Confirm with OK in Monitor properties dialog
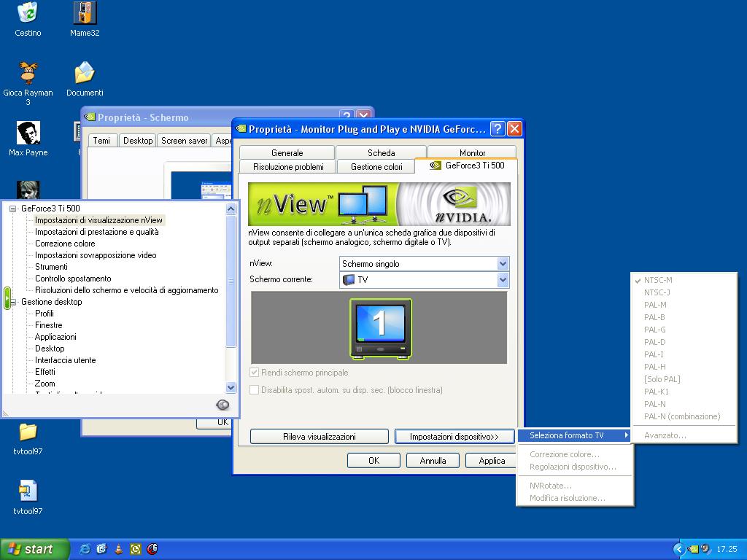 pyautogui.click(x=374, y=461)
